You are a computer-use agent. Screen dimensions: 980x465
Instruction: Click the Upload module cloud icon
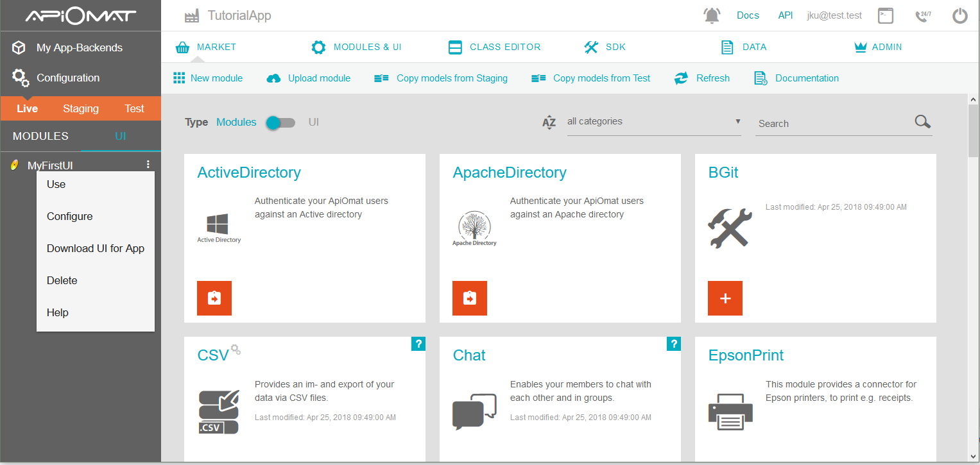273,78
